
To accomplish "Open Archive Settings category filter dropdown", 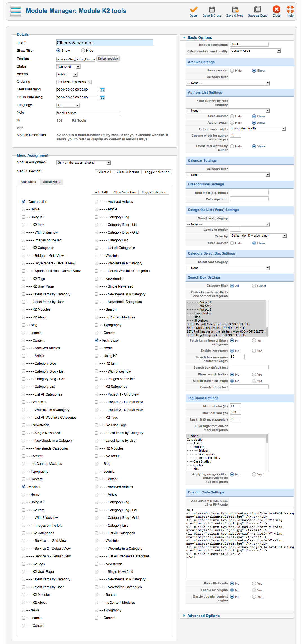I will [x=228, y=83].
